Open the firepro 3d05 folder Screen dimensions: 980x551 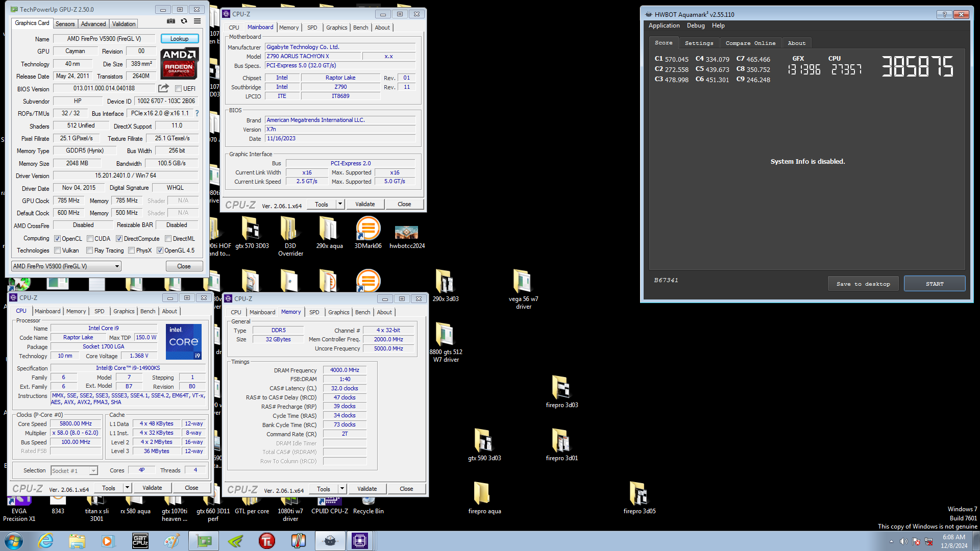[x=640, y=498]
